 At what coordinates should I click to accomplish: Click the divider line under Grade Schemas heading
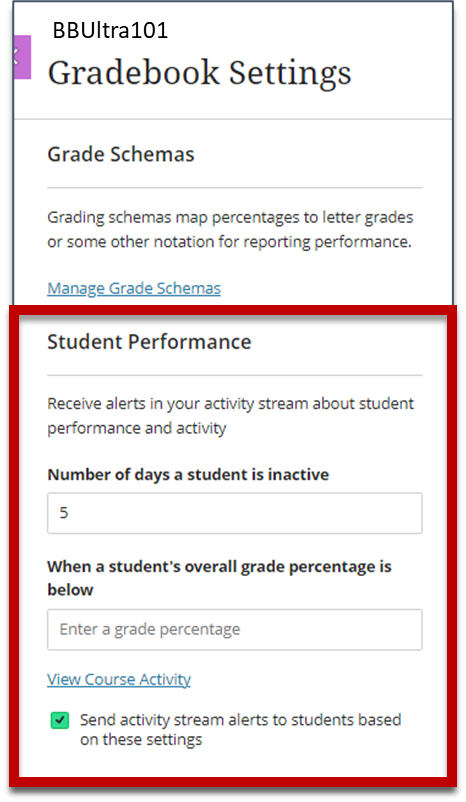235,188
